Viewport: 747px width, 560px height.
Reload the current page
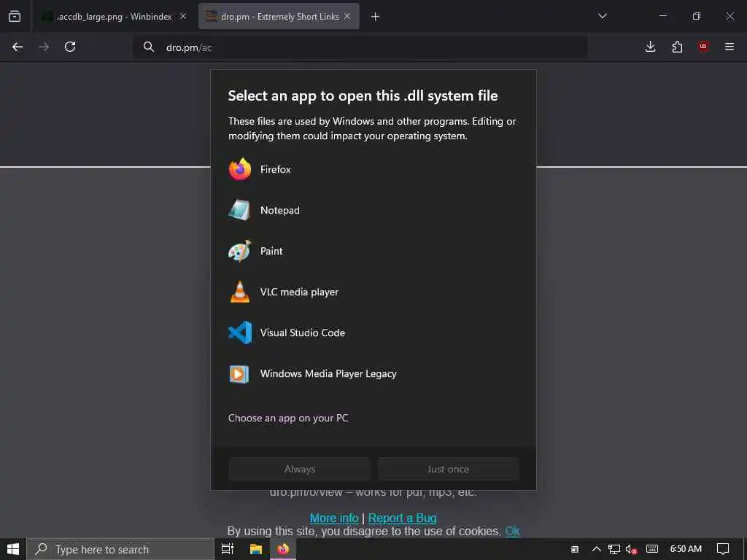click(x=70, y=47)
